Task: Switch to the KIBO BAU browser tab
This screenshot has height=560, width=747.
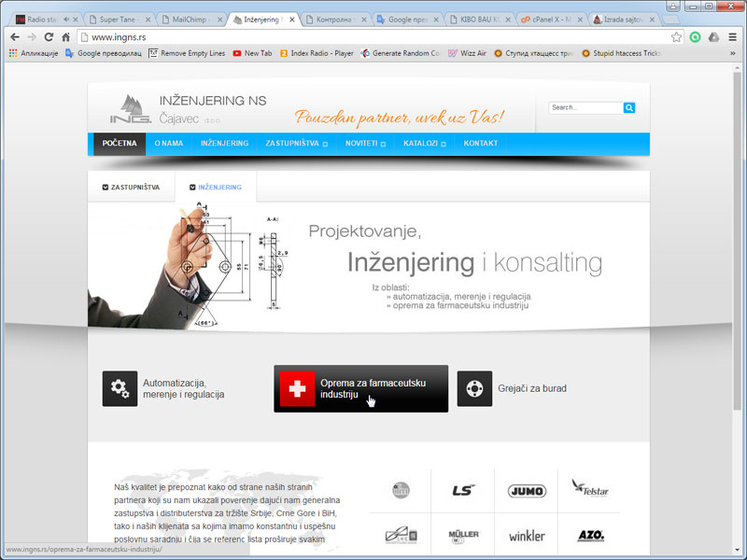Action: (479, 20)
